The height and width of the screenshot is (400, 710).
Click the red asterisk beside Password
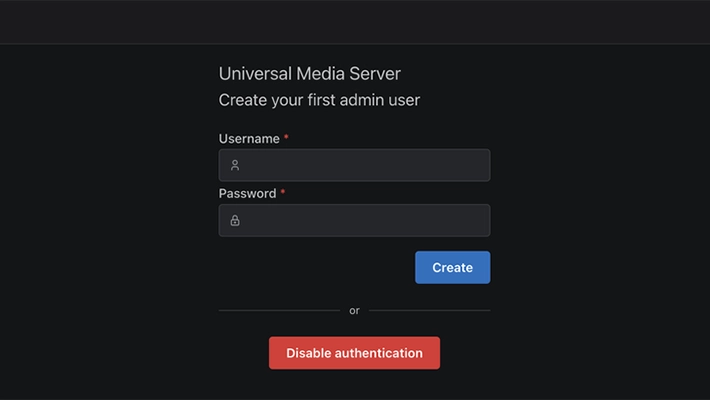click(x=283, y=192)
